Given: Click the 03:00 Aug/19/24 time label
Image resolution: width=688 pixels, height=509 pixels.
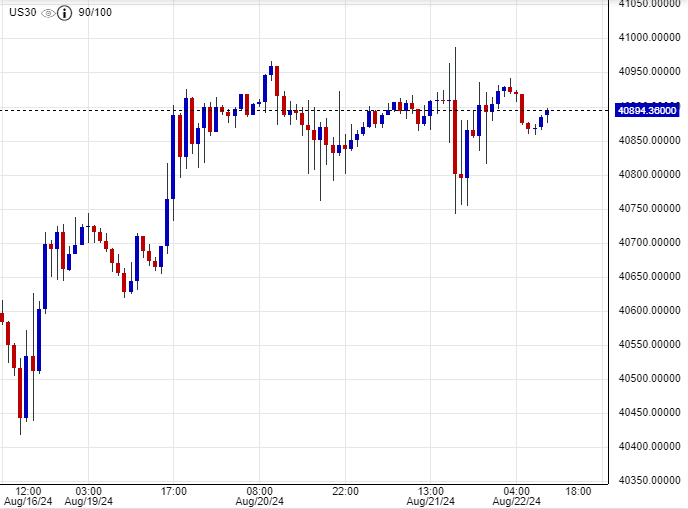Looking at the screenshot, I should 89,496.
